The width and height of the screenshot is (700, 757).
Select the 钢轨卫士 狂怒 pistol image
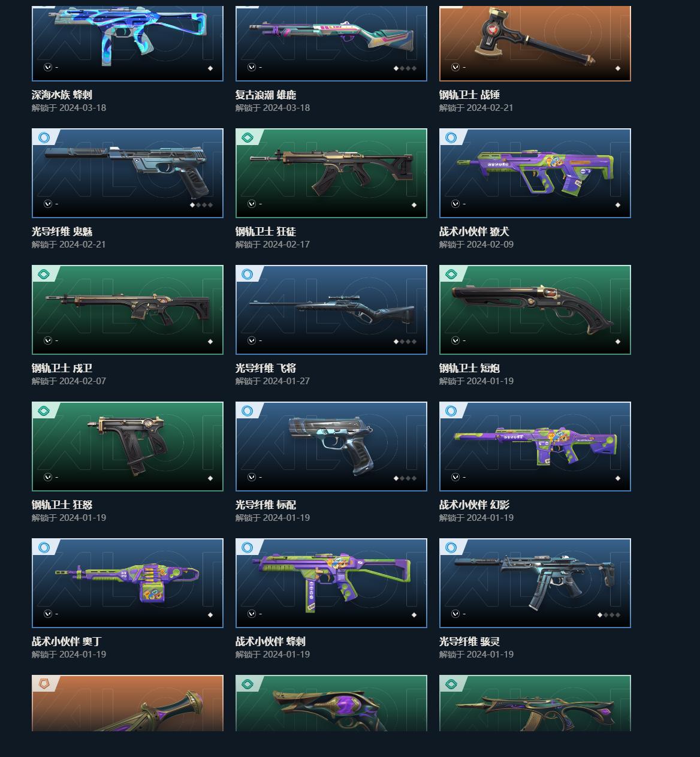point(128,447)
